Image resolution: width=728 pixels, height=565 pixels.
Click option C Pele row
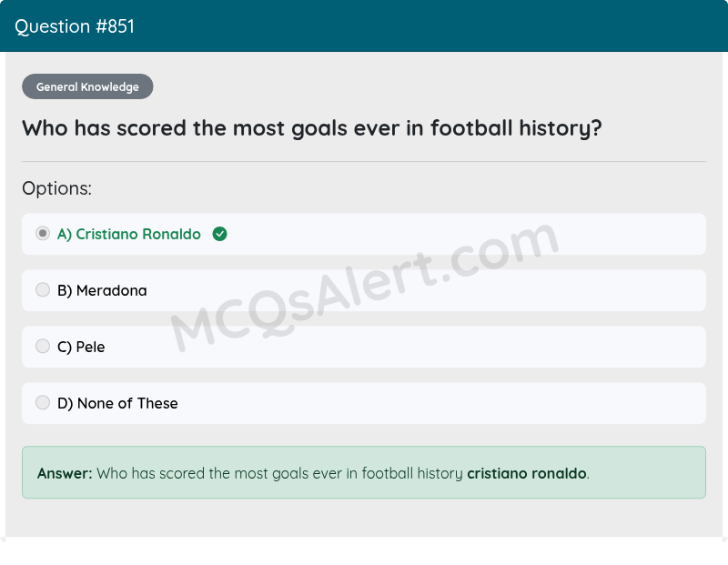(x=364, y=347)
